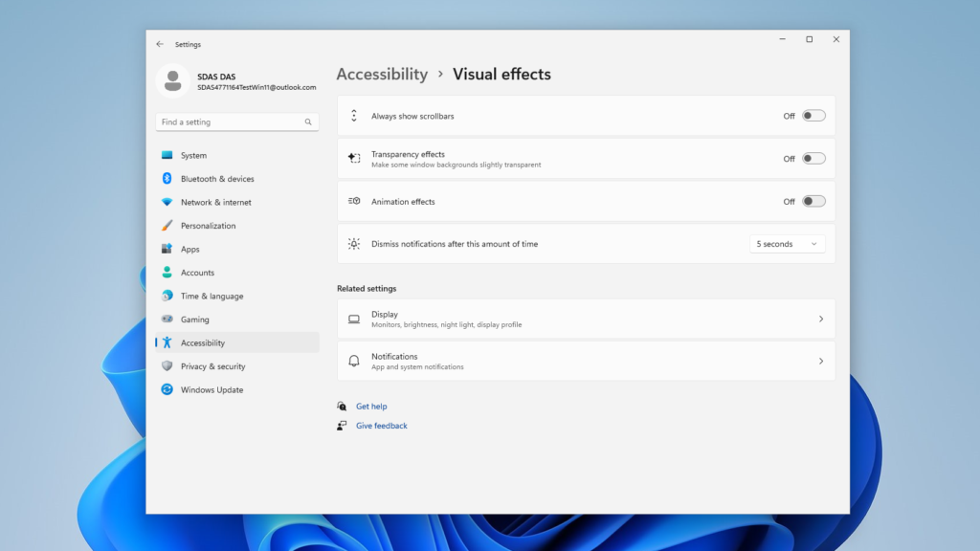Click the user profile avatar icon
Viewport: 980px width, 551px height.
173,81
